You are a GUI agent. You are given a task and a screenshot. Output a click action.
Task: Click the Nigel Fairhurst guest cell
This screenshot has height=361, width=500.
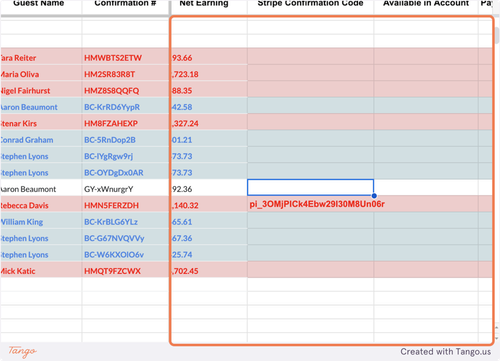tap(41, 89)
